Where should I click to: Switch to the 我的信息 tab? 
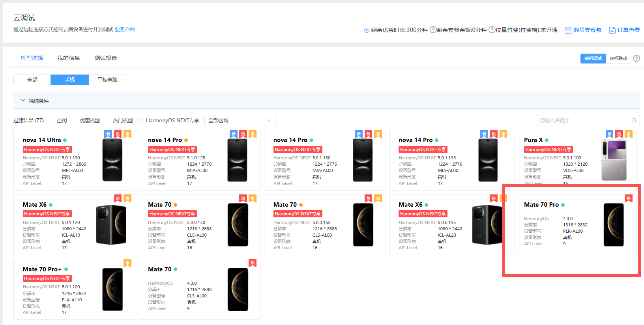tap(69, 58)
